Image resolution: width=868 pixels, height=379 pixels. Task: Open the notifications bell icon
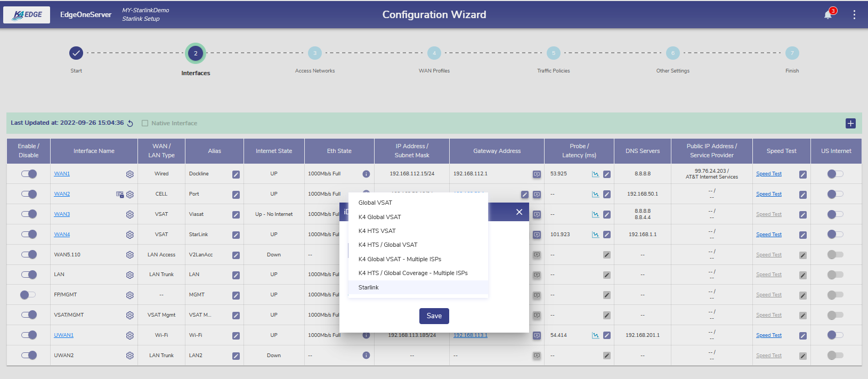pos(828,15)
